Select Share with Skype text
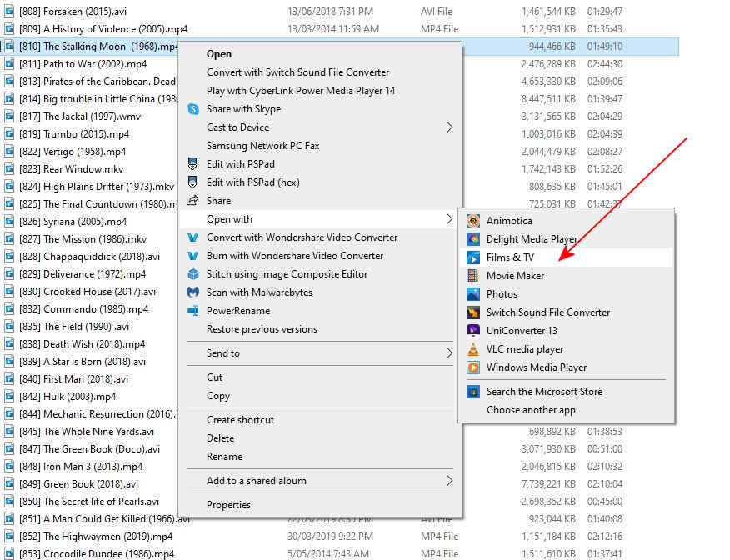Viewport: 730px width, 560px height. pos(243,109)
